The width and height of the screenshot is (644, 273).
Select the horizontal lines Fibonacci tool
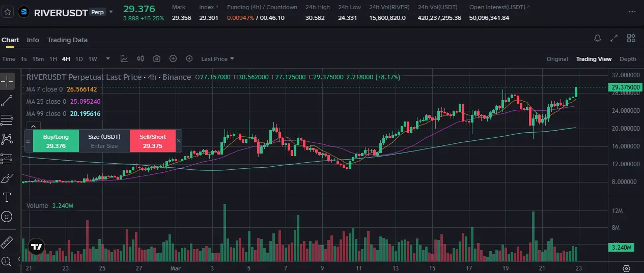coord(7,120)
